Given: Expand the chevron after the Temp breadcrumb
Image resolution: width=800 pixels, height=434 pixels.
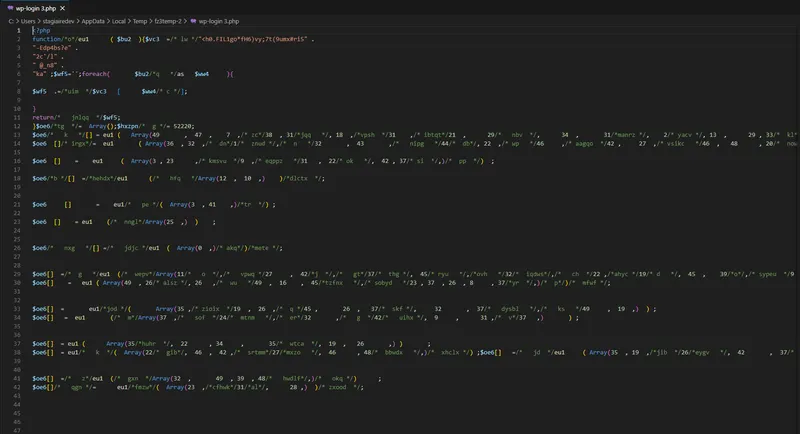Looking at the screenshot, I should [151, 21].
